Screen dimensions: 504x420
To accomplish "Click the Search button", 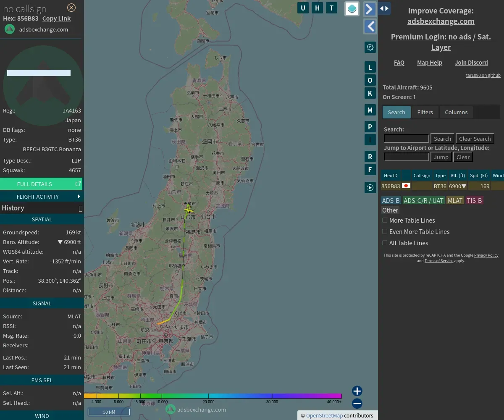I will click(x=442, y=139).
